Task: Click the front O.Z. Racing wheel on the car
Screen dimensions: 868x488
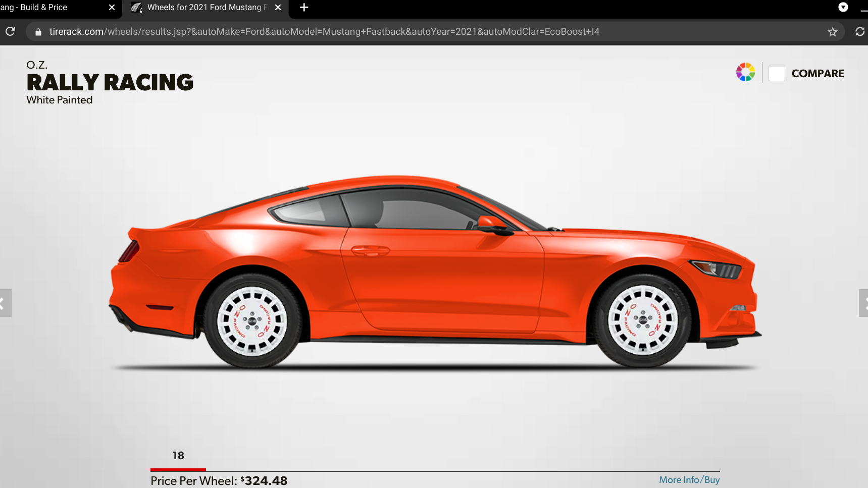Action: [x=642, y=320]
